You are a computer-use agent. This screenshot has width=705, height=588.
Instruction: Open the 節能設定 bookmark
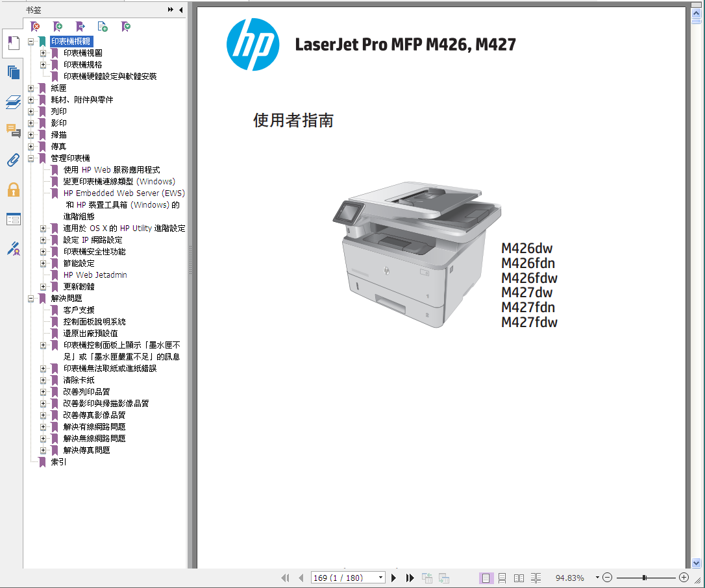pos(79,263)
